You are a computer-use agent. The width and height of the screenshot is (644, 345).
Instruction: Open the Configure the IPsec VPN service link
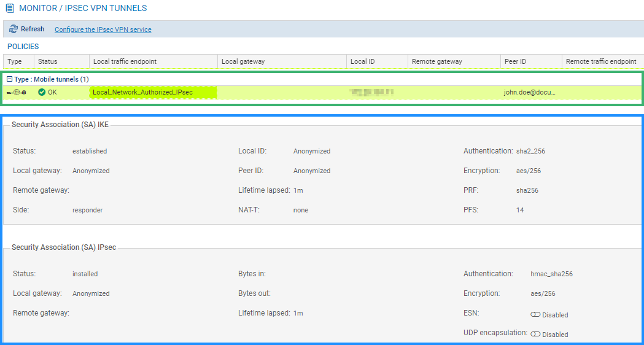(x=103, y=29)
